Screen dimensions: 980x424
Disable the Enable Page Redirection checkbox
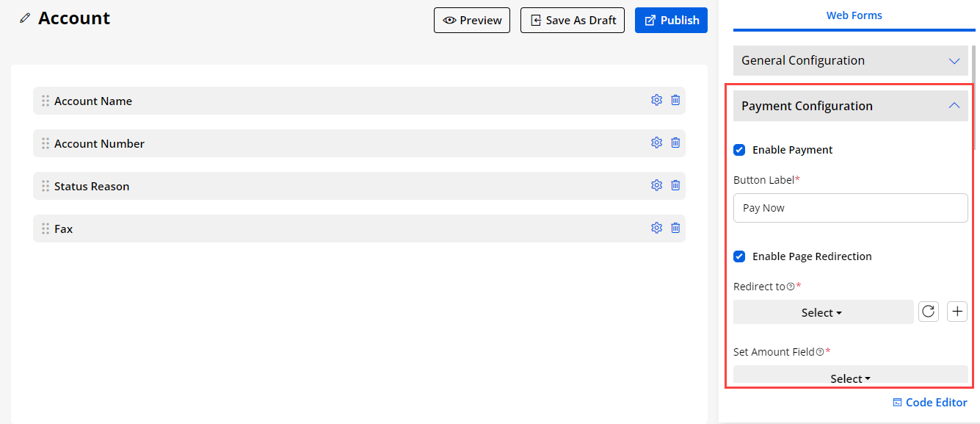tap(739, 256)
